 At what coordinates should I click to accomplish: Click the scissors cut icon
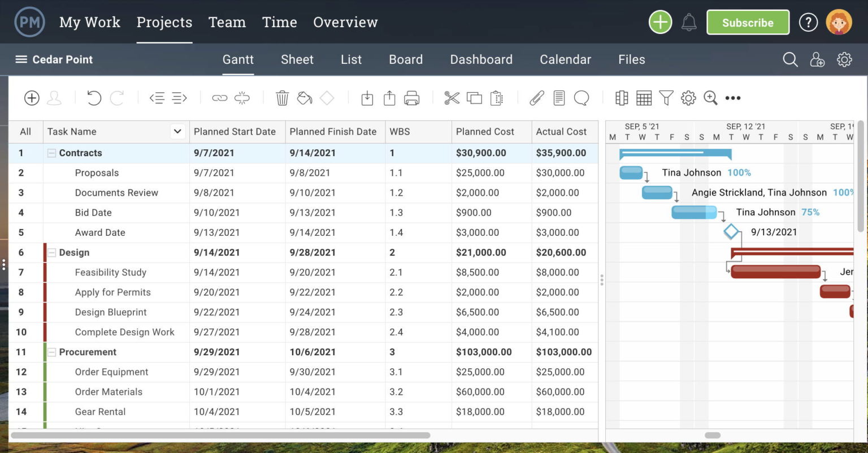pos(452,98)
